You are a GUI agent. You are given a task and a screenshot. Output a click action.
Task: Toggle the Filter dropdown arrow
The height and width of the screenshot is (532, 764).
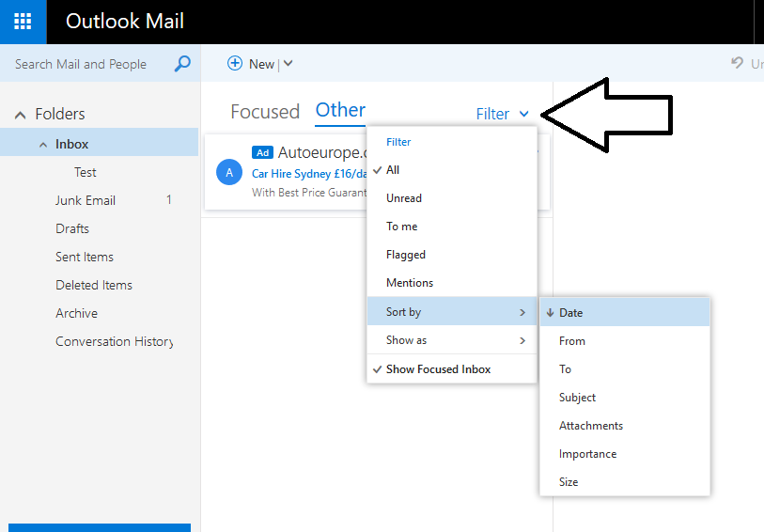523,114
